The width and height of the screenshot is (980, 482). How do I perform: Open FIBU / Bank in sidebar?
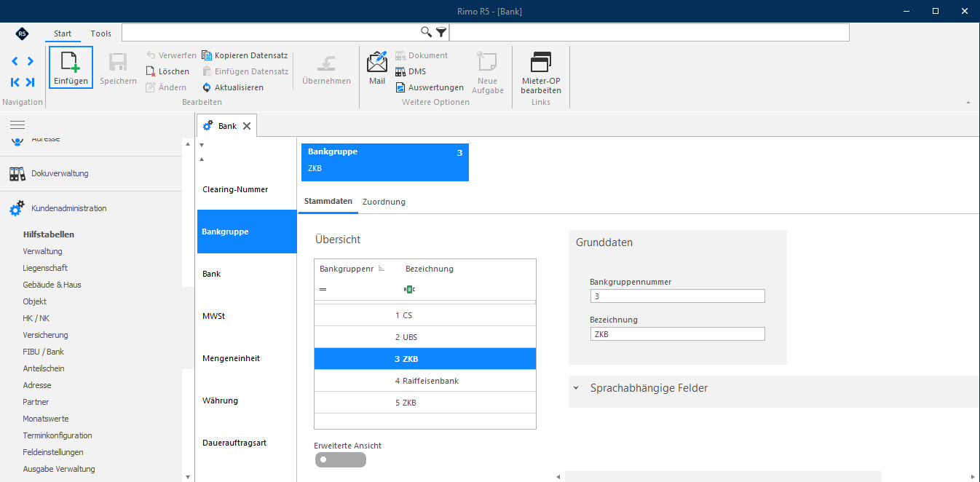44,352
